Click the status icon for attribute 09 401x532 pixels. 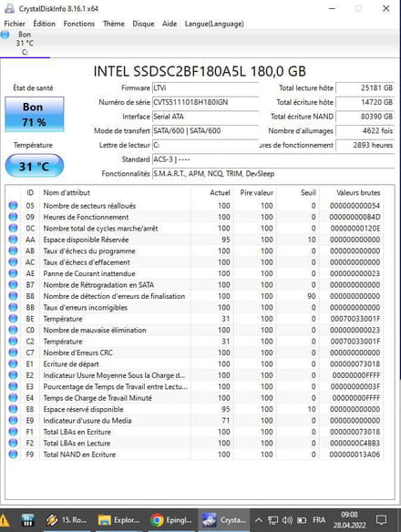coord(13,217)
